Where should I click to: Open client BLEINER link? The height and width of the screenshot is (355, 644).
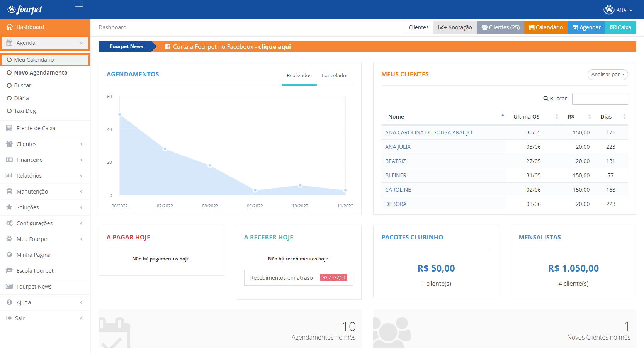396,175
